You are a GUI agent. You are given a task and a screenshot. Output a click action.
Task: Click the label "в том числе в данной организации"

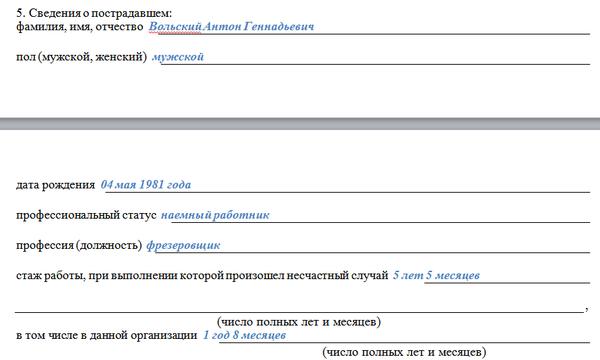click(106, 336)
